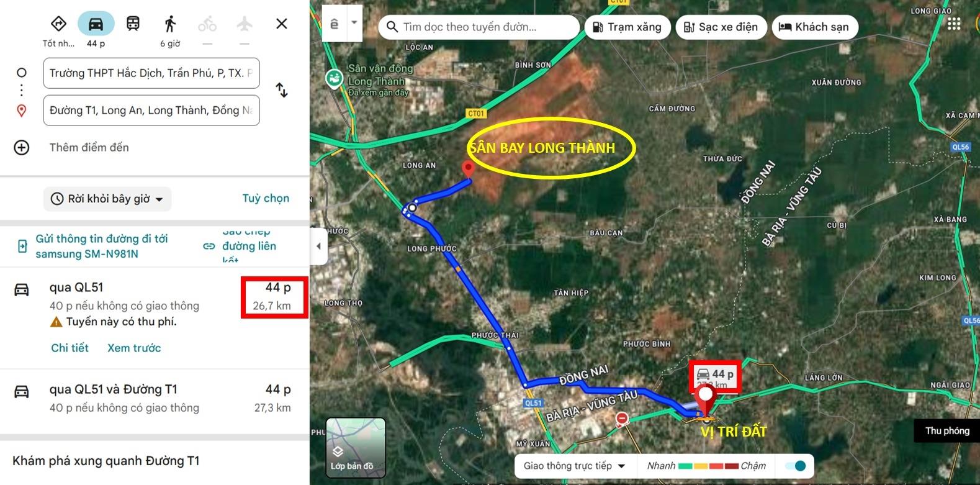Toggle the live traffic switch

pos(796,466)
